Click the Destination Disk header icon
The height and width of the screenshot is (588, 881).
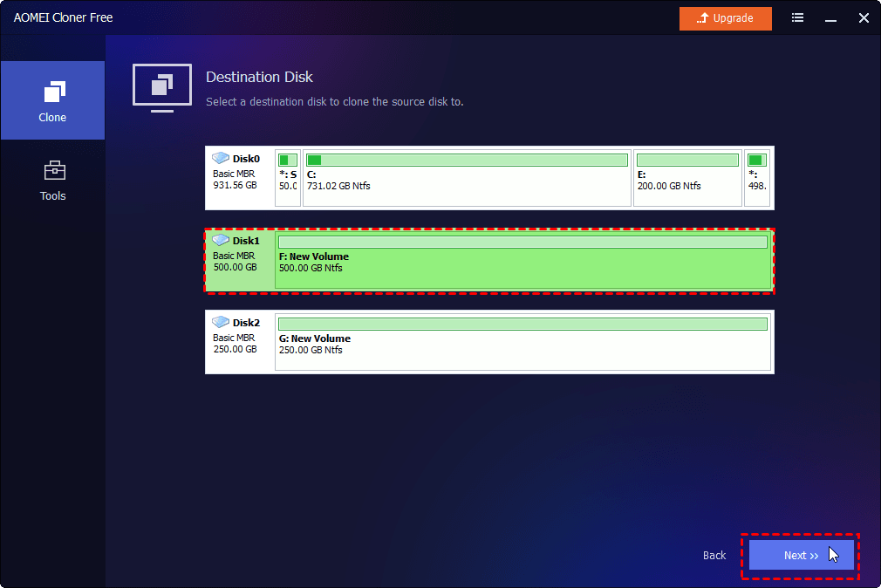pos(161,86)
